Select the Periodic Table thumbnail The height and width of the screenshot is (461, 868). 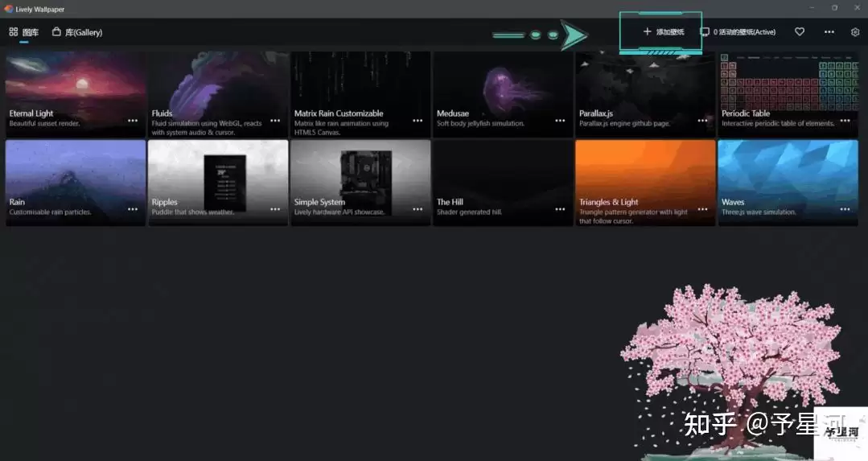788,94
